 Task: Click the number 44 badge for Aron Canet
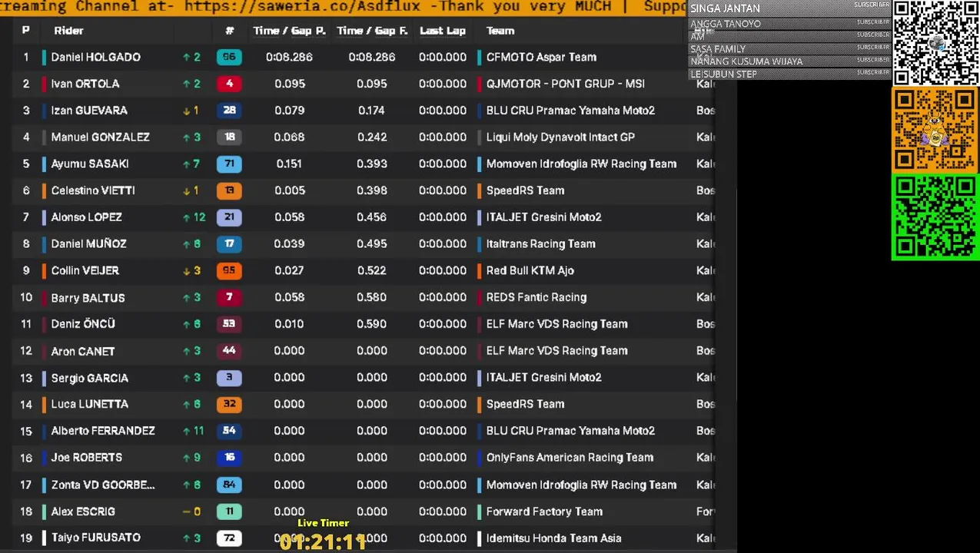[229, 350]
